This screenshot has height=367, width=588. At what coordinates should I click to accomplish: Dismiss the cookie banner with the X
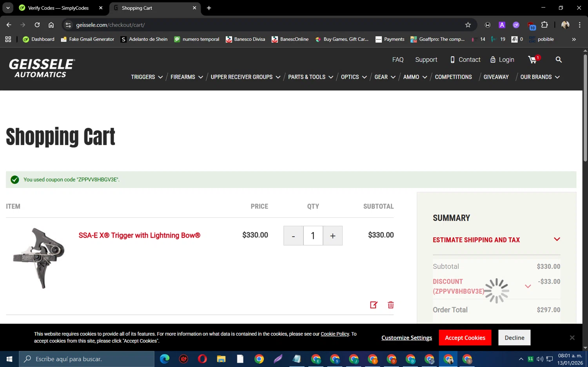click(572, 338)
